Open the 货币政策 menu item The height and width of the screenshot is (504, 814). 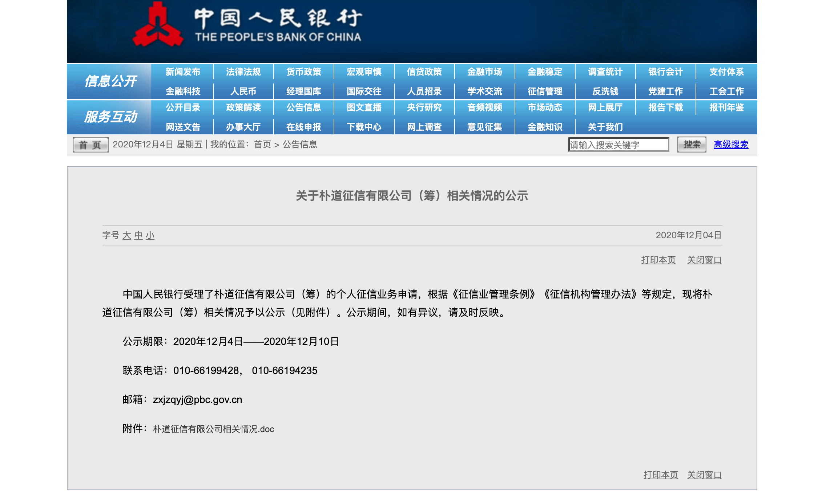pos(303,72)
